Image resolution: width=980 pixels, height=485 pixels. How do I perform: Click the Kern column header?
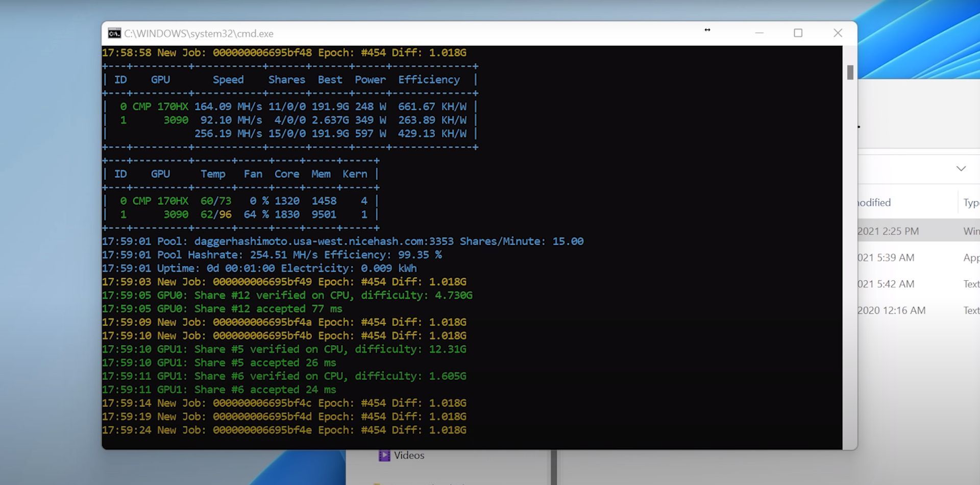pos(355,174)
